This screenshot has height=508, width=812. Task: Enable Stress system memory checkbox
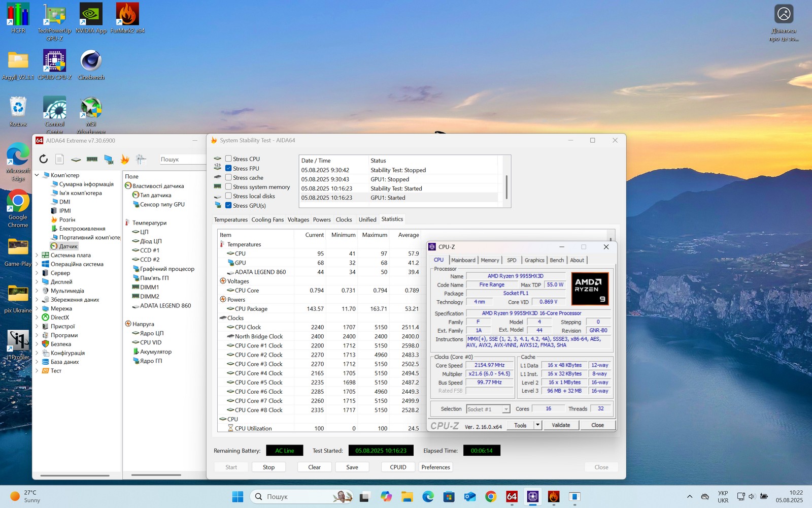pyautogui.click(x=228, y=187)
